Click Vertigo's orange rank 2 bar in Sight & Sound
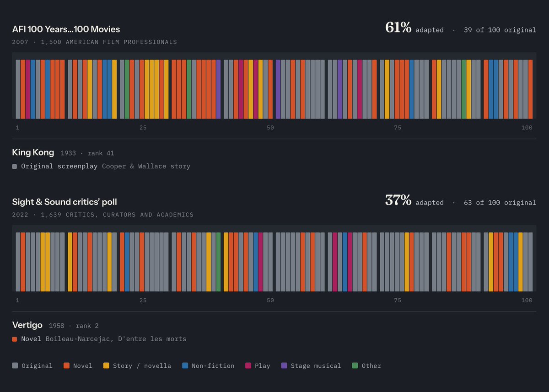The width and height of the screenshot is (549, 392). 23,262
